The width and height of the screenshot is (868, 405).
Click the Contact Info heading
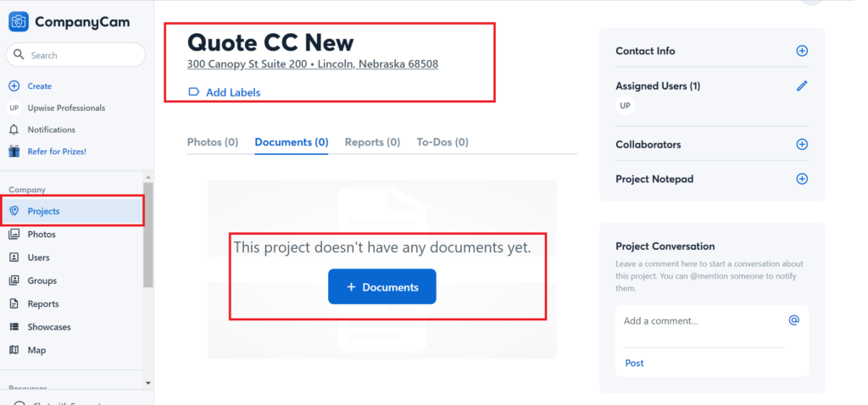pos(645,51)
